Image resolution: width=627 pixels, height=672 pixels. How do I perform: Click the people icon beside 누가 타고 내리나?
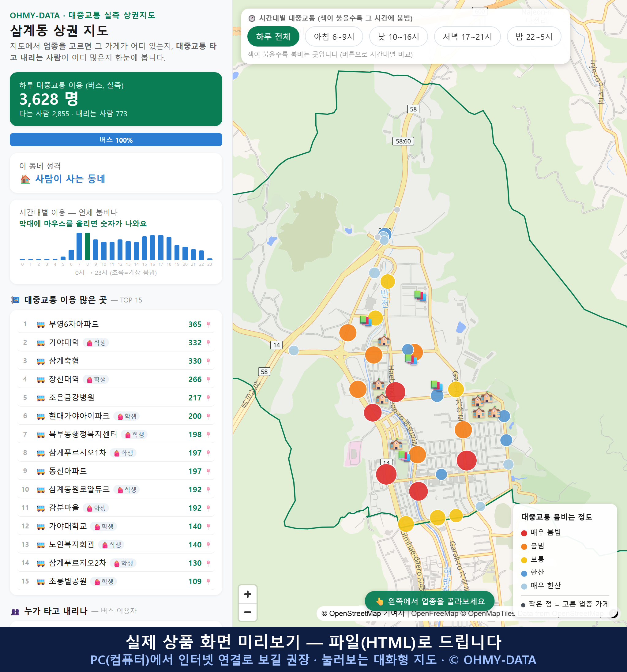tap(15, 611)
